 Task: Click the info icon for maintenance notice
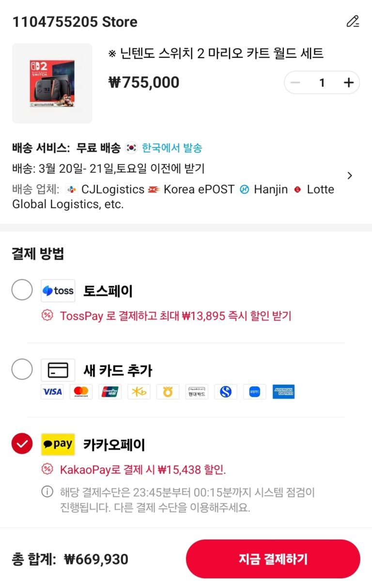47,493
